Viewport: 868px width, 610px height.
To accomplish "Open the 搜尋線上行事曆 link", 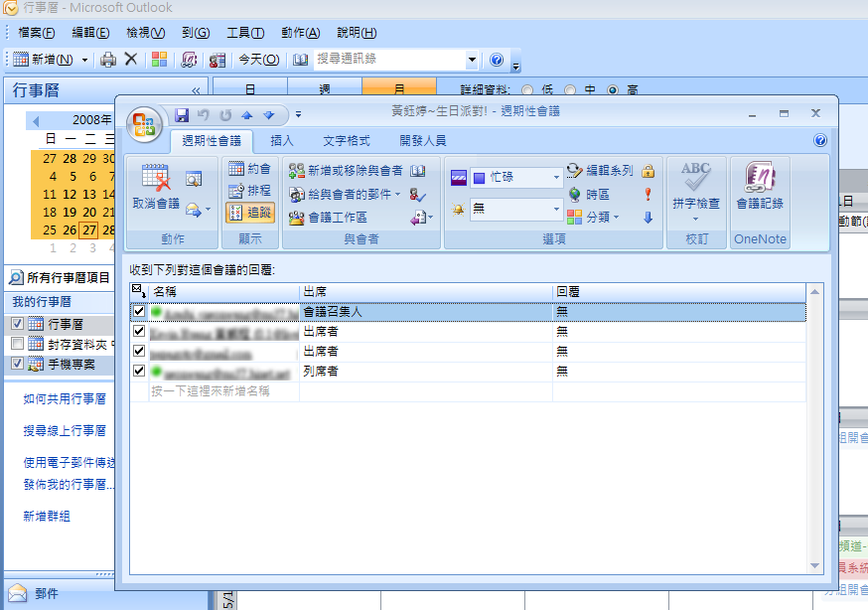I will point(65,430).
